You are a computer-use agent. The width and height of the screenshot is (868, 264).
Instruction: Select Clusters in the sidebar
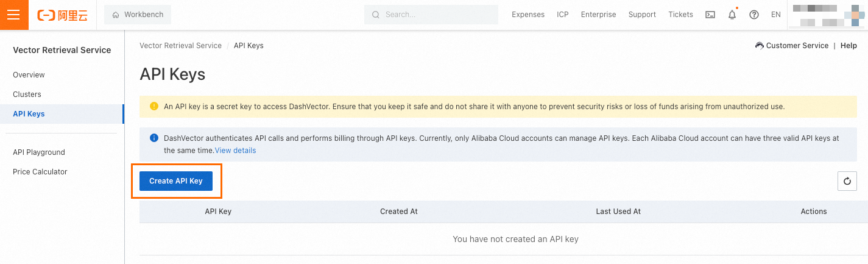pos(27,95)
